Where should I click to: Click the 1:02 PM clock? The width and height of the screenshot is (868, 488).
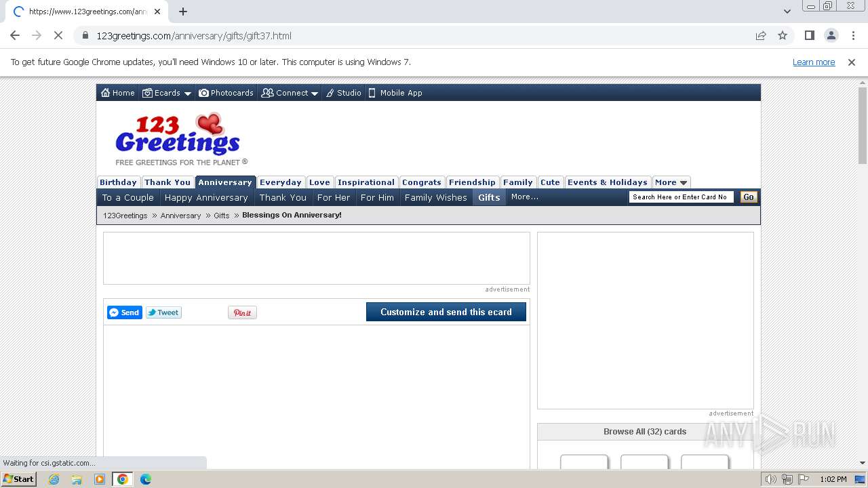[x=833, y=479]
